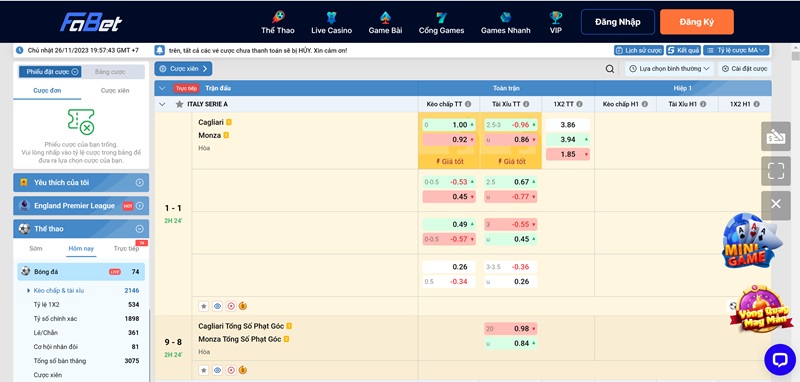Toggle eye icon for Cagliari Monza match
Viewport: 800px width, 382px height.
(x=217, y=306)
